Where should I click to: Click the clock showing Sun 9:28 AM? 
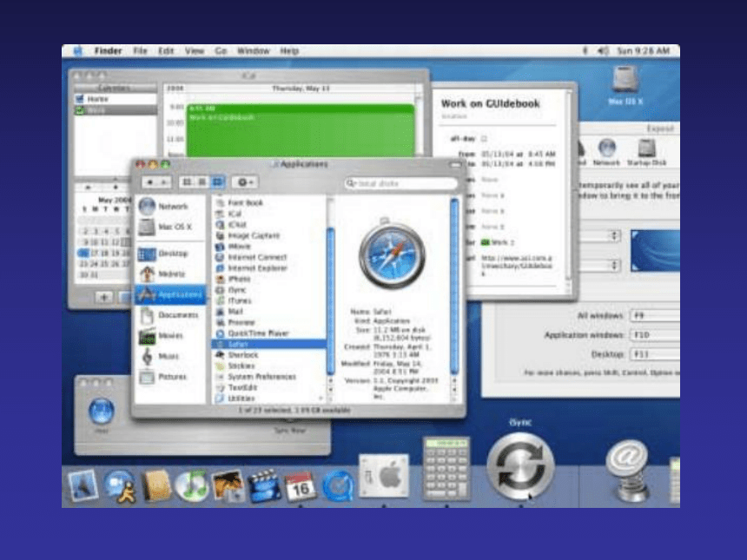pos(644,51)
